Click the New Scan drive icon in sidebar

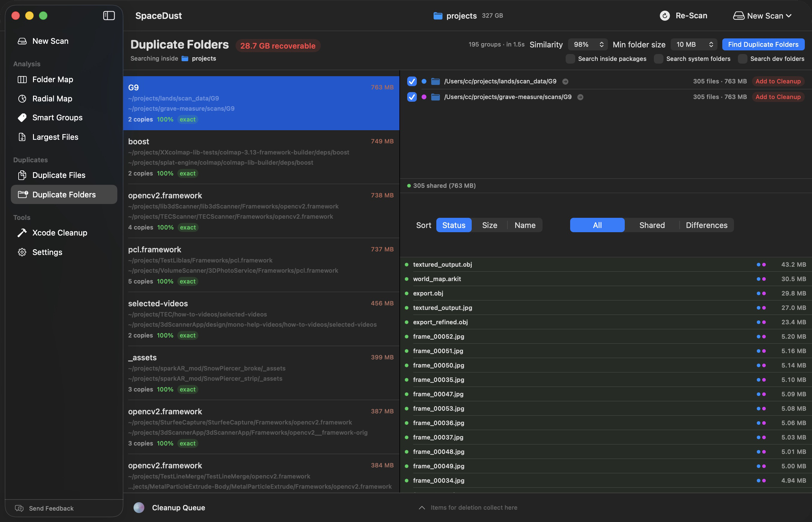pos(22,41)
